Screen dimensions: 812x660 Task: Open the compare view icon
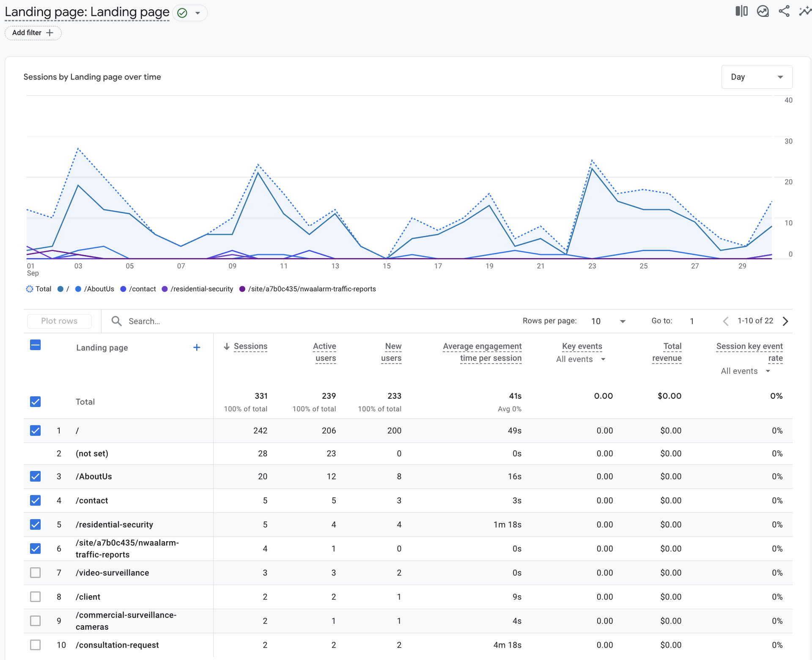(x=741, y=11)
